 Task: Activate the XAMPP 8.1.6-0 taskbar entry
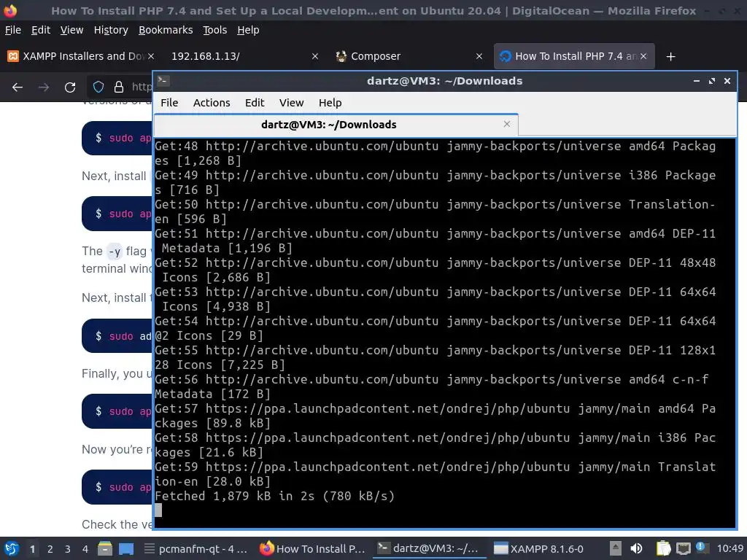[x=538, y=549]
